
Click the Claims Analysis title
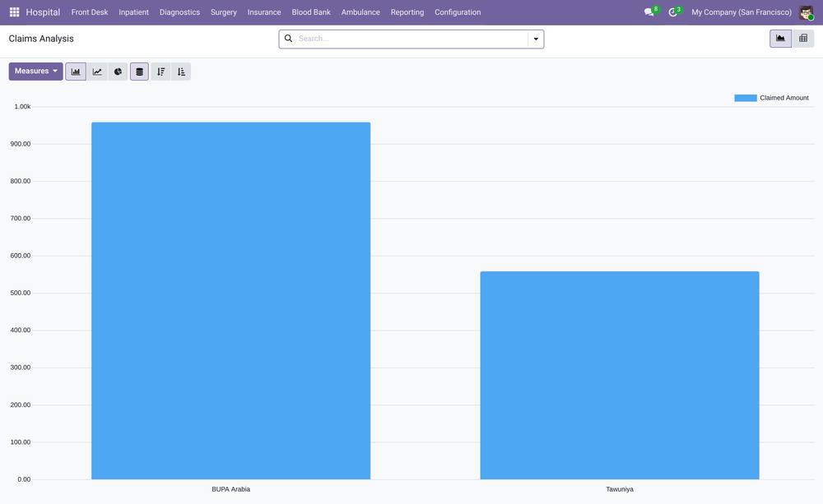(41, 39)
